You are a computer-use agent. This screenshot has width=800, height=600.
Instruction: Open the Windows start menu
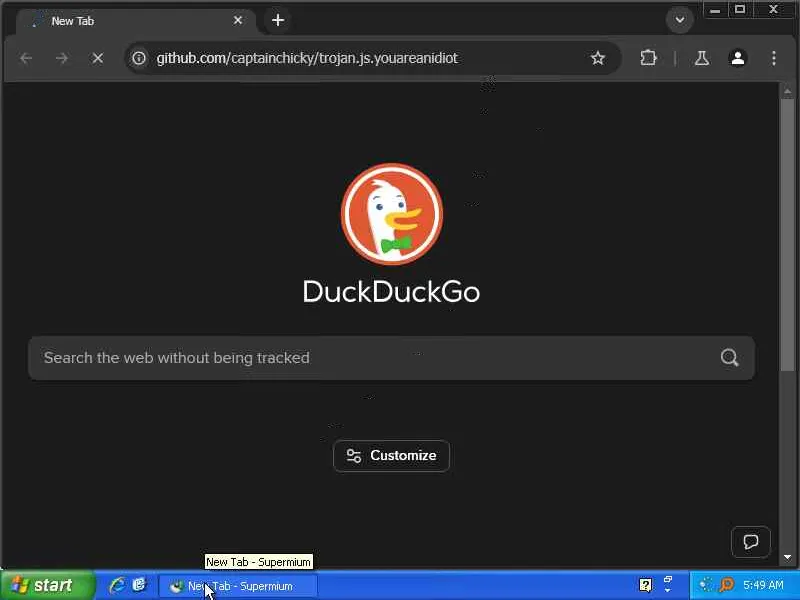(x=47, y=585)
